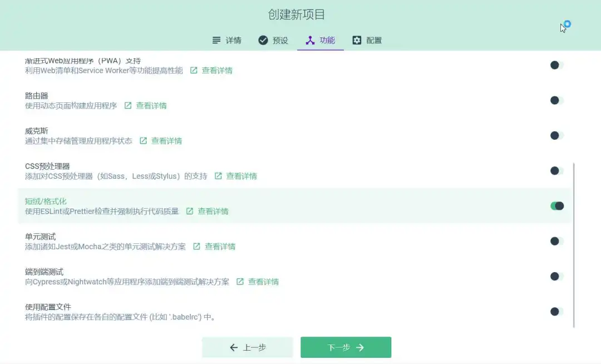
Task: Click the external-link icon for PWA 支持
Action: 193,70
